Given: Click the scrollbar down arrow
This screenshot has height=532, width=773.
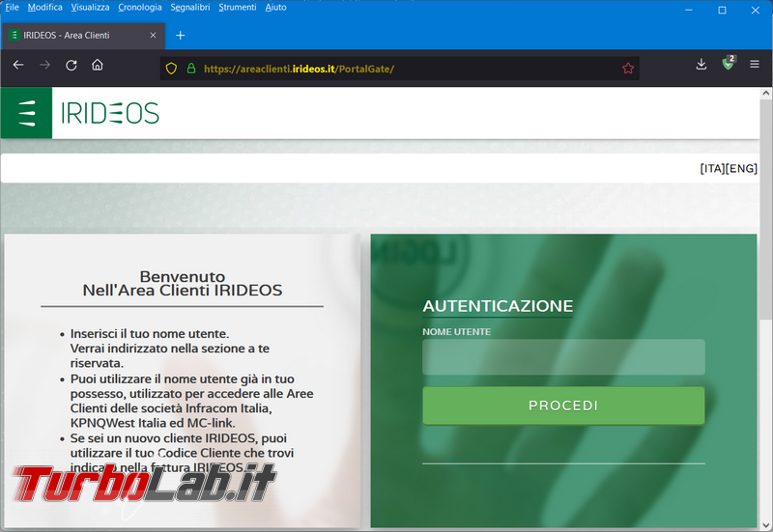Looking at the screenshot, I should (x=766, y=525).
